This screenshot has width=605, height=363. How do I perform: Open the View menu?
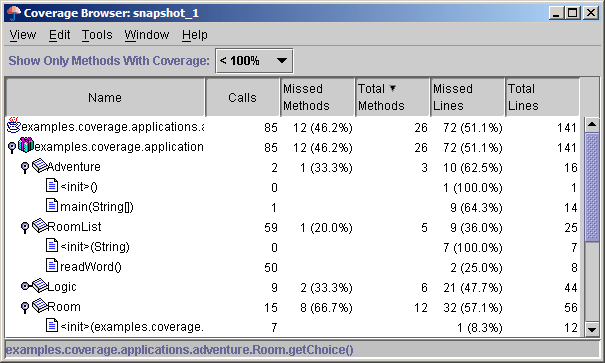(x=23, y=35)
